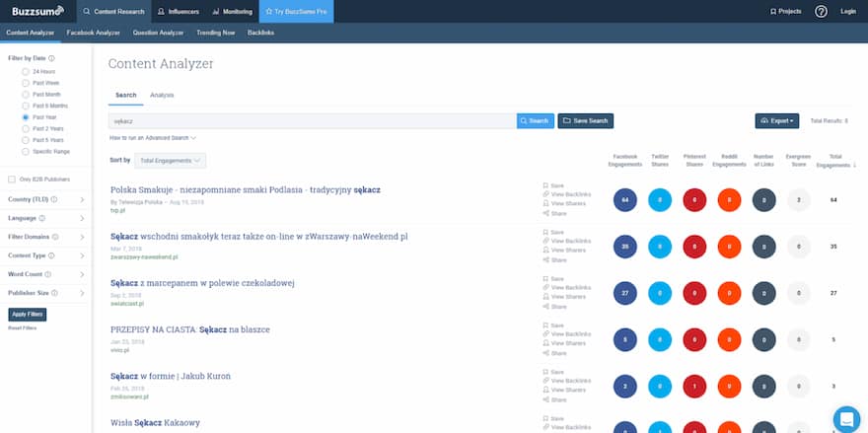
Task: Open the help question mark icon
Action: tap(821, 11)
